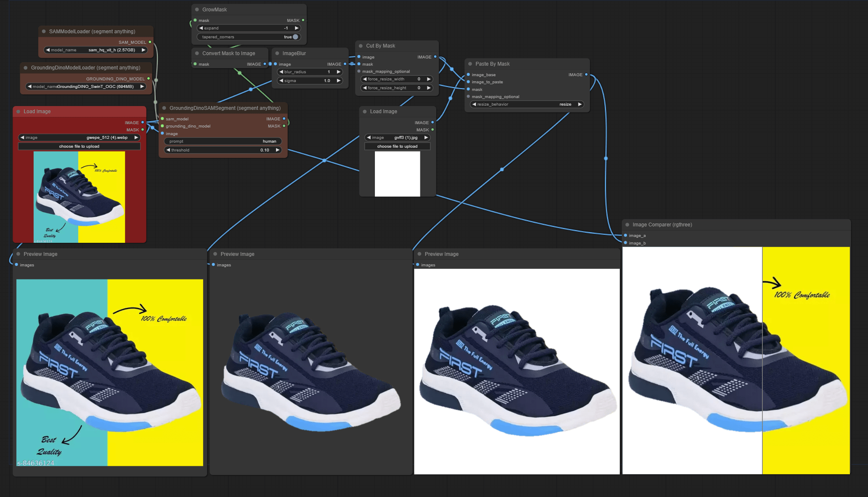Click GroundingDinoSAMSegment MASK output port
868x497 pixels.
(x=284, y=126)
